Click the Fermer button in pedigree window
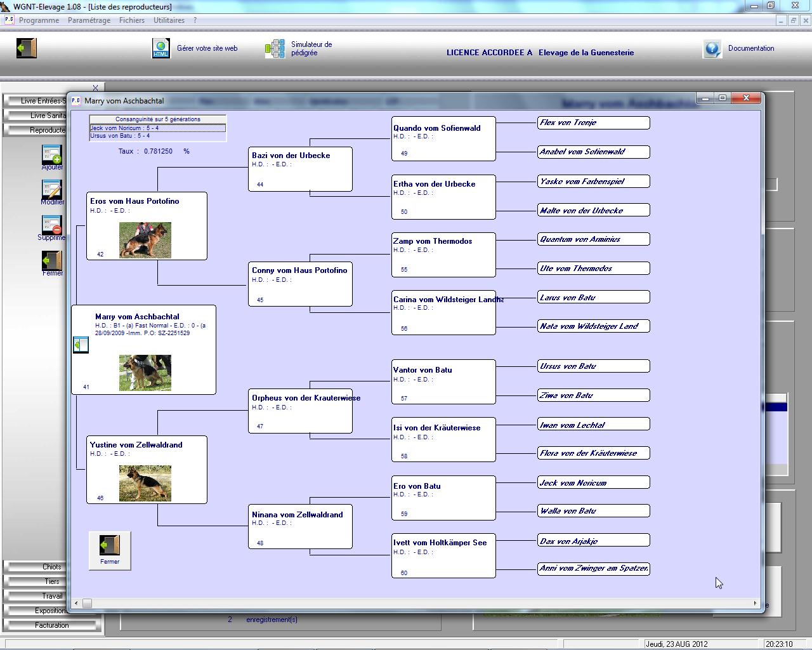The width and height of the screenshot is (812, 650). coord(110,550)
